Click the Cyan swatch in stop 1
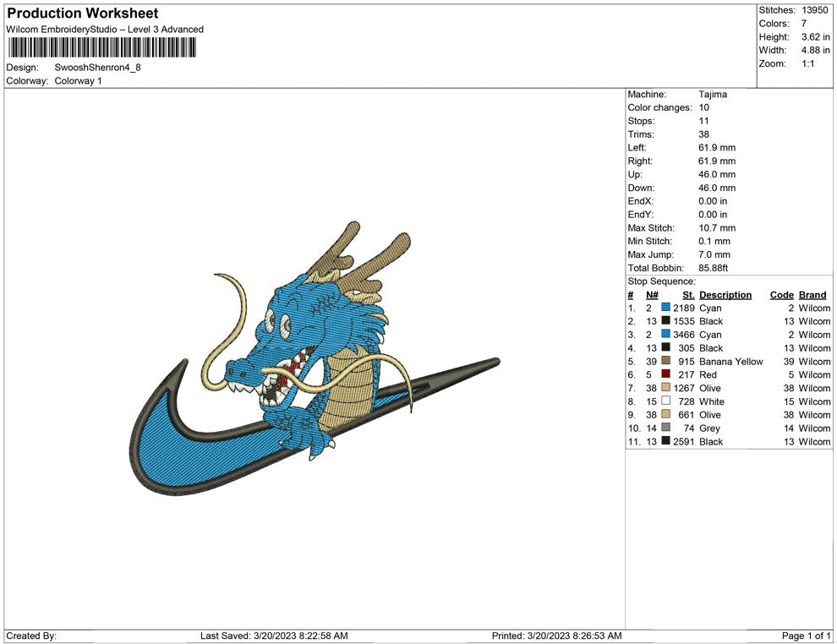The width and height of the screenshot is (837, 644). click(665, 308)
